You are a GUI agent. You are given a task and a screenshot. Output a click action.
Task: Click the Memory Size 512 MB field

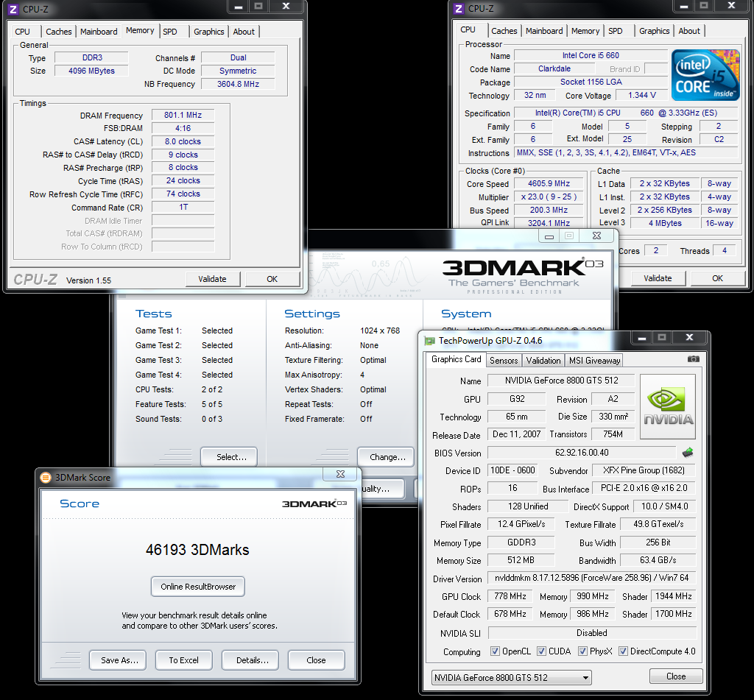click(x=521, y=560)
